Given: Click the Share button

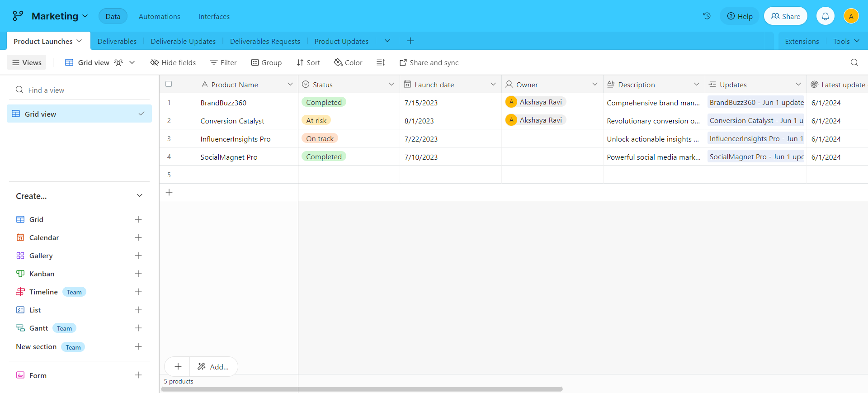Looking at the screenshot, I should (786, 16).
